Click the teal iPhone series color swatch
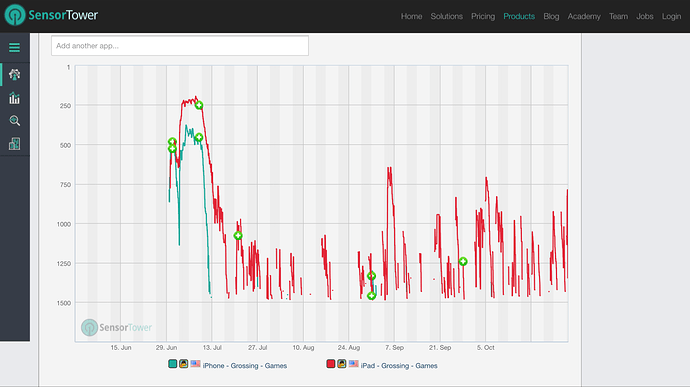This screenshot has height=387, width=690. 172,364
